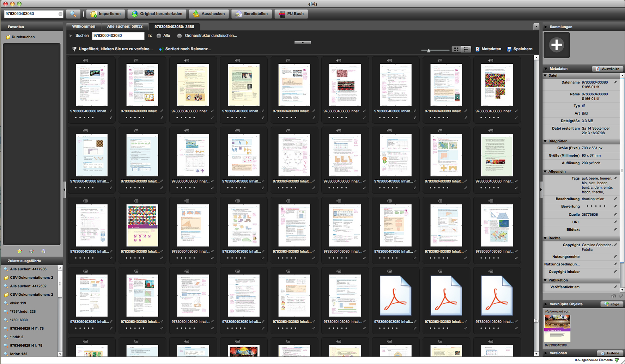Switch to list view layout
Screen dimensions: 625x364
pos(466,49)
